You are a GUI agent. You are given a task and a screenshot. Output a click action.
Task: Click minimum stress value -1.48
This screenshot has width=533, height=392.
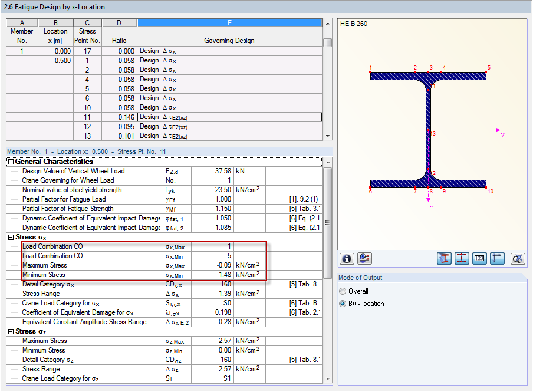point(212,275)
